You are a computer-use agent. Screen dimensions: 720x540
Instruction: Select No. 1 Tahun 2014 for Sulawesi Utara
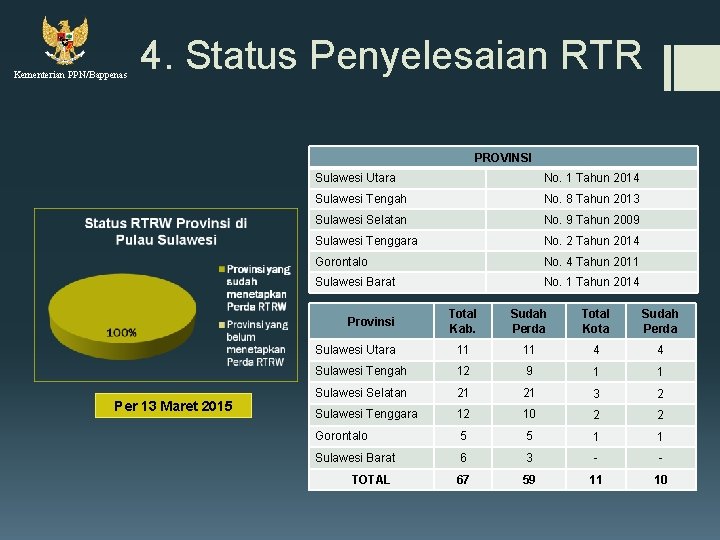(x=591, y=178)
